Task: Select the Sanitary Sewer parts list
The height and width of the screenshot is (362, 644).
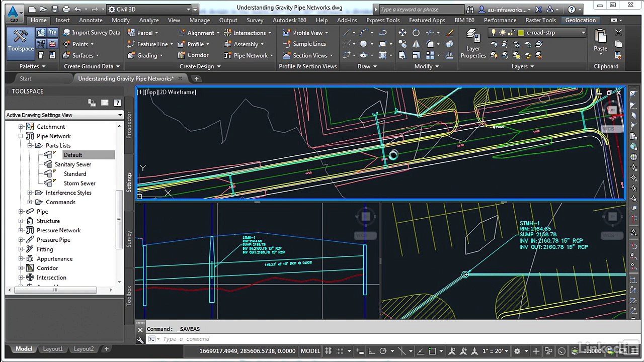Action: point(72,164)
